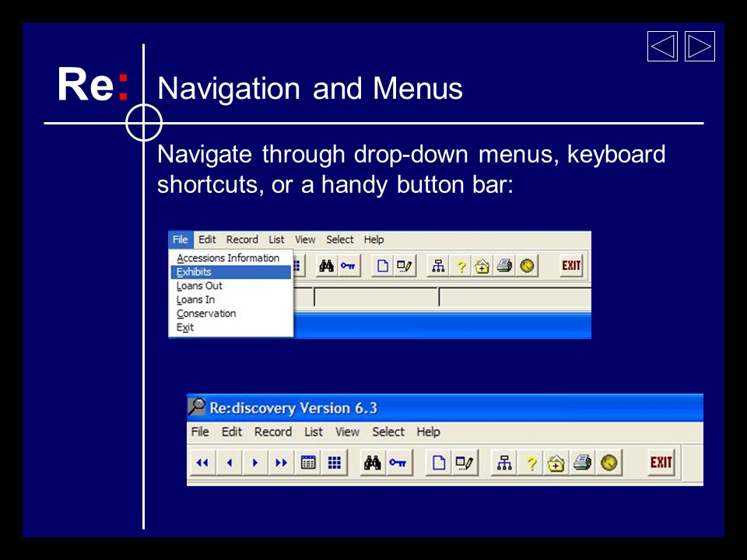747x560 pixels.
Task: Jump to first record with double-left arrows
Action: click(202, 462)
